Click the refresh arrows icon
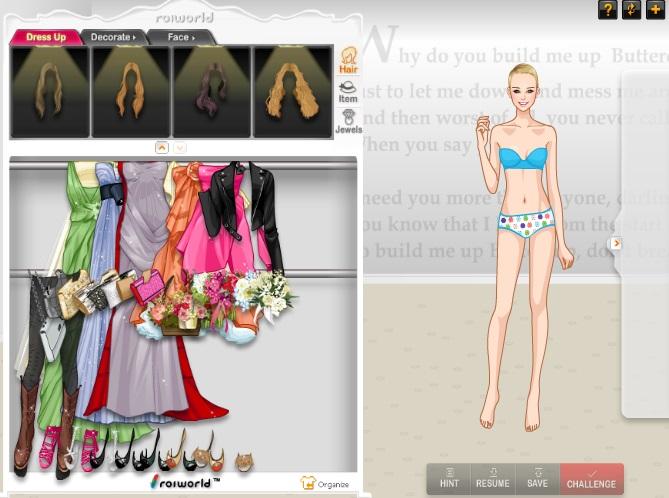This screenshot has width=669, height=498. [x=631, y=10]
